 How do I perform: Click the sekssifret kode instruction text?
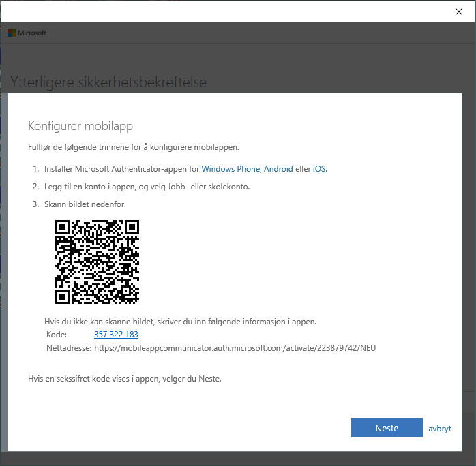pos(124,377)
